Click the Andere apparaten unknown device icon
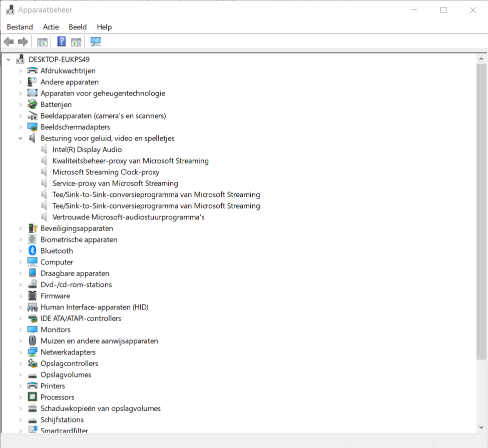Image resolution: width=488 pixels, height=448 pixels. pos(33,82)
